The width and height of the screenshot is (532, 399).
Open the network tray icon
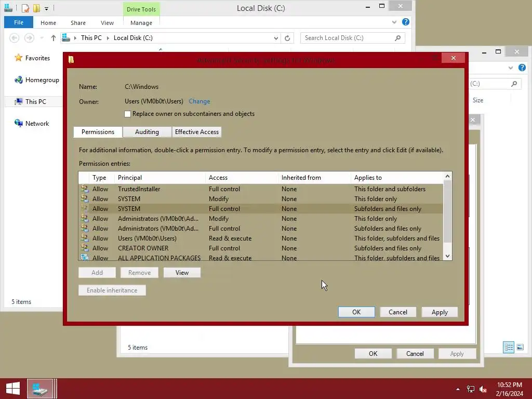tap(471, 389)
